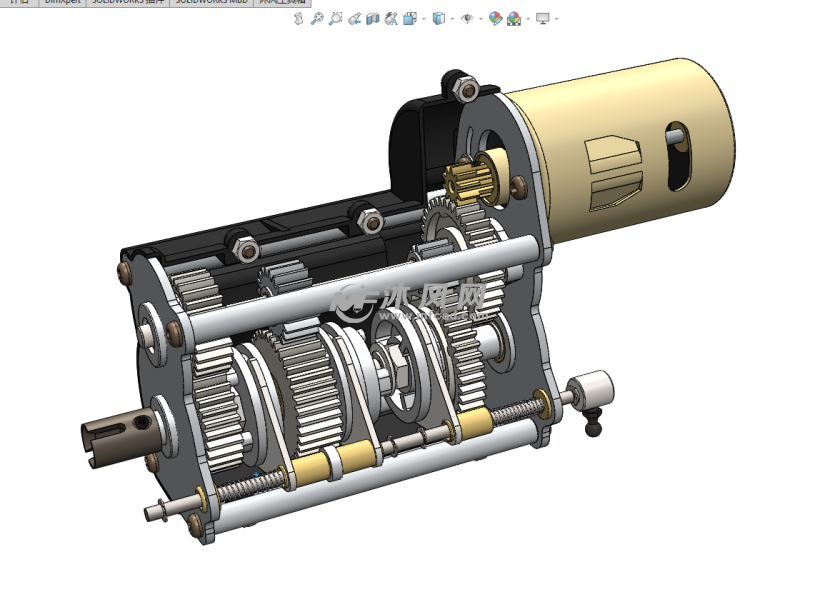Expand the View Orientation dropdown arrow
The image size is (820, 607).
424,19
